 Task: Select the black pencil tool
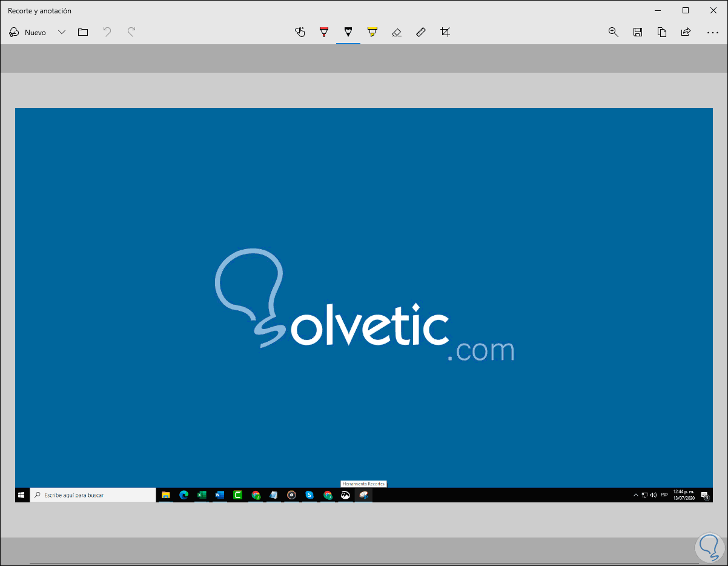[348, 32]
